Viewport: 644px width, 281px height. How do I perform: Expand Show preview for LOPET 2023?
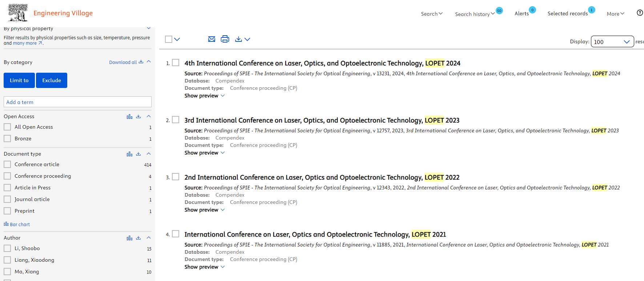[x=205, y=153]
